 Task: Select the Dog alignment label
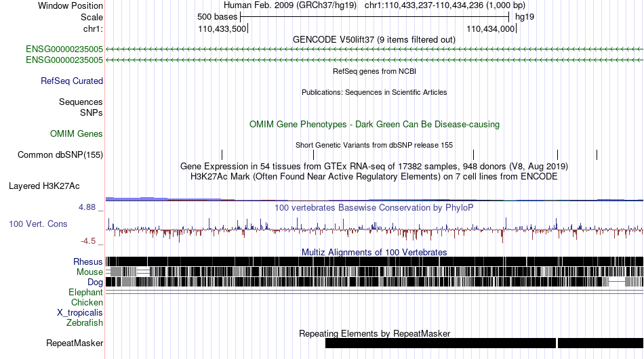95,282
